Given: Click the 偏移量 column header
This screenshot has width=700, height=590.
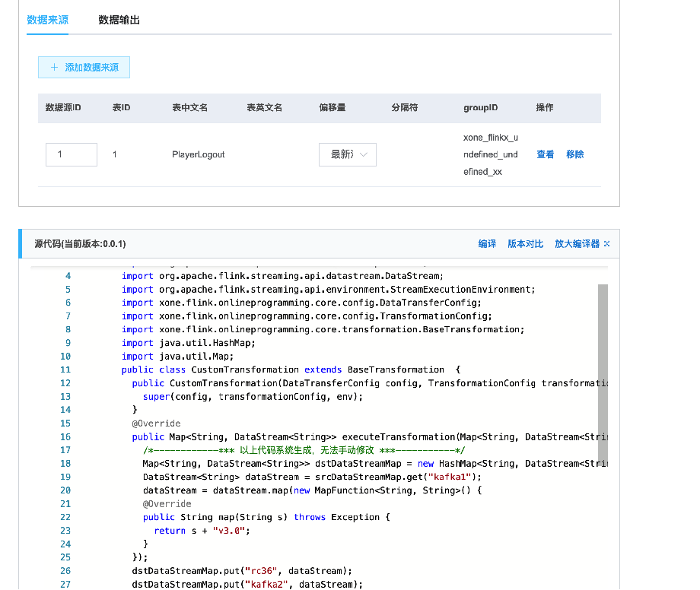Looking at the screenshot, I should (x=332, y=107).
